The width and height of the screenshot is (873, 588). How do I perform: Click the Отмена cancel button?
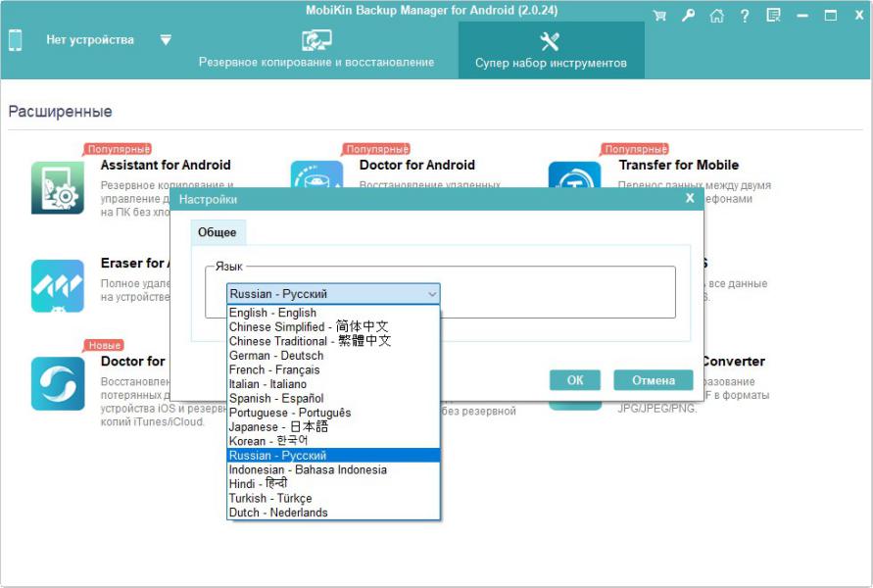(x=653, y=380)
